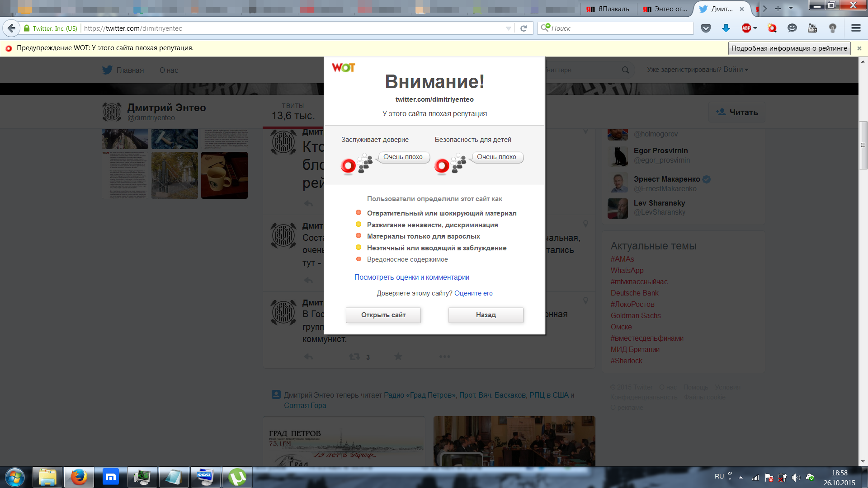868x488 pixels.
Task: Click the 'Назад' button in WOT dialog
Action: tap(486, 315)
